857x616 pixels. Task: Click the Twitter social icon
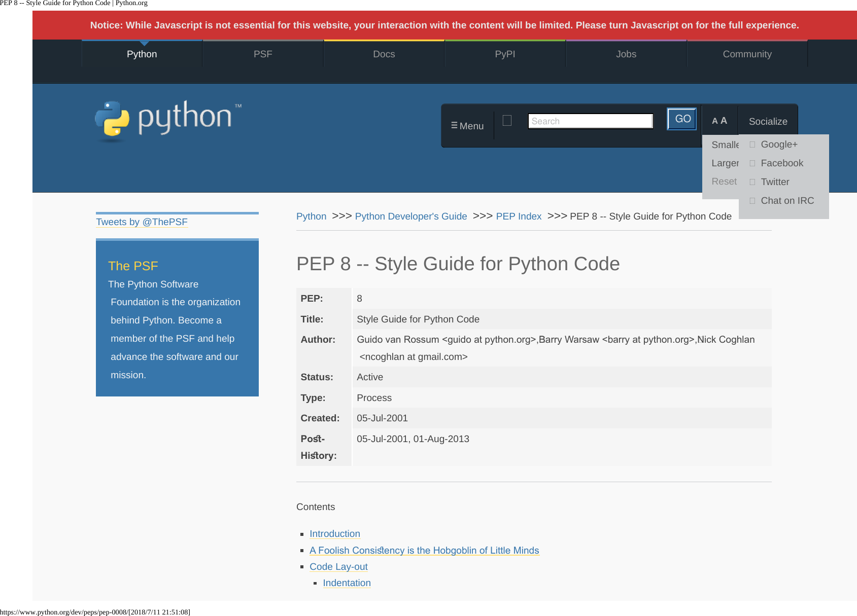click(x=752, y=182)
